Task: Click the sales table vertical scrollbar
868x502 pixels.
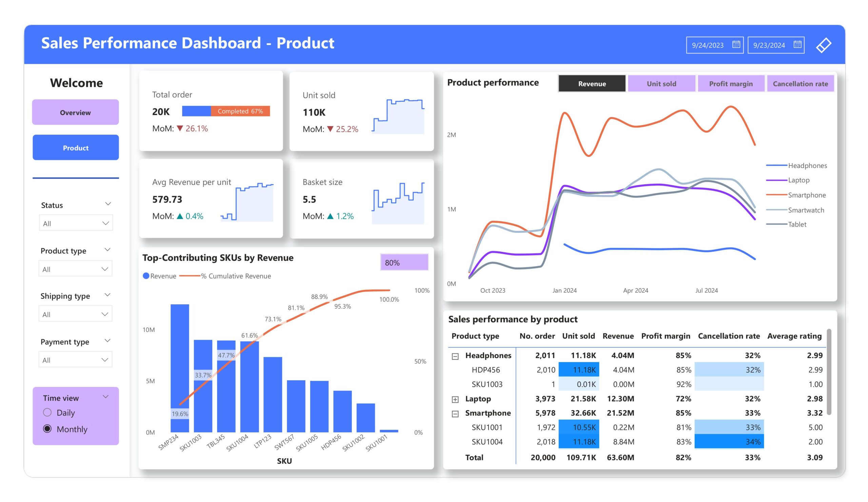Action: pos(829,372)
